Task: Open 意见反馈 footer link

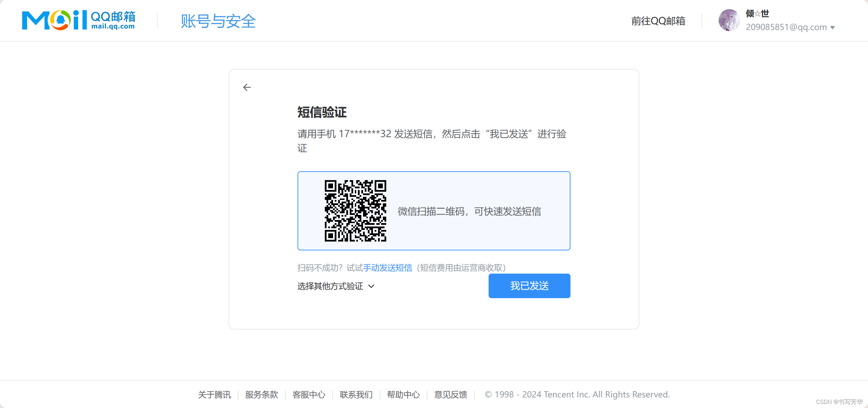Action: coord(451,394)
